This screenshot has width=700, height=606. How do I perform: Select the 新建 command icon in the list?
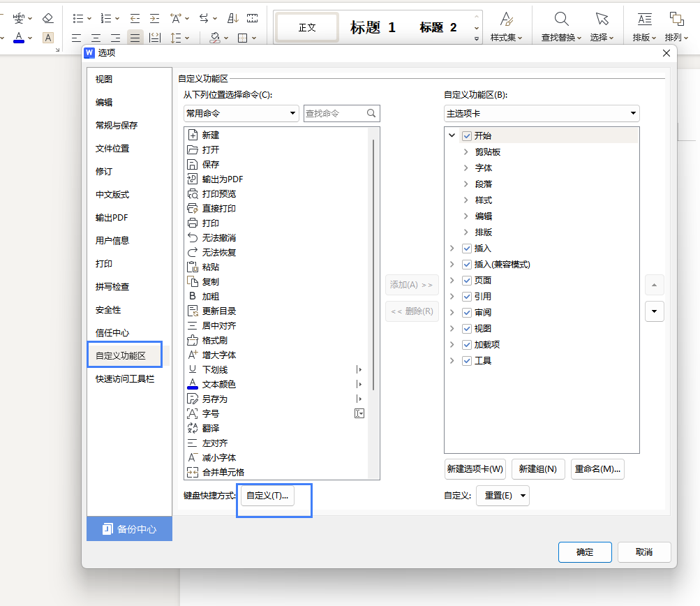193,135
